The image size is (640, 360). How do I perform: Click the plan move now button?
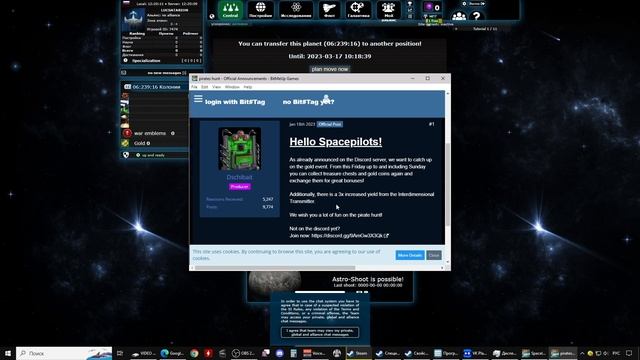[x=330, y=69]
